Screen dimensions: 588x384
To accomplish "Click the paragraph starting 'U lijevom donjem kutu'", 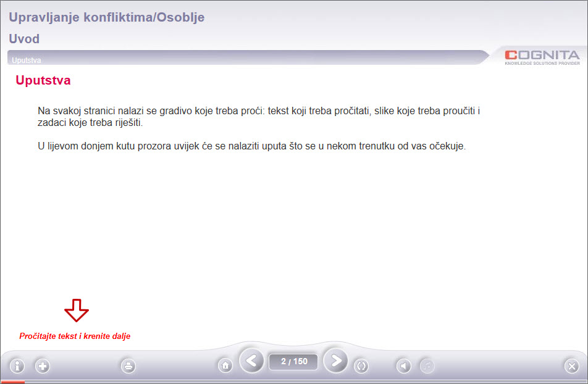I will [x=251, y=147].
